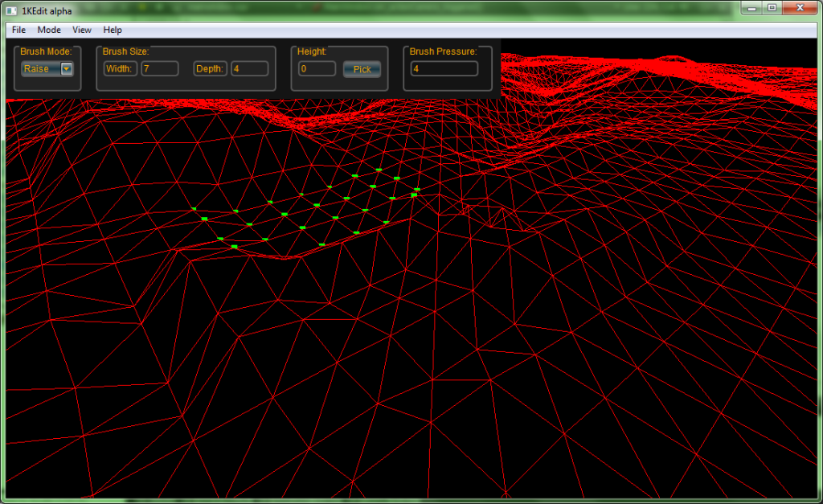Image resolution: width=823 pixels, height=504 pixels.
Task: Click the Raise brush mode combo box
Action: tap(47, 69)
